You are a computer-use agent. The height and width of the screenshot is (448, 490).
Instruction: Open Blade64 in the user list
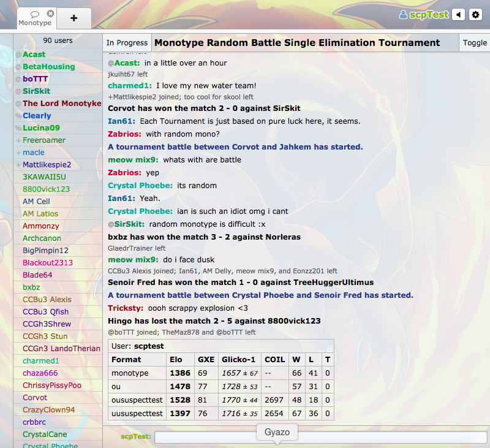[x=58, y=275]
